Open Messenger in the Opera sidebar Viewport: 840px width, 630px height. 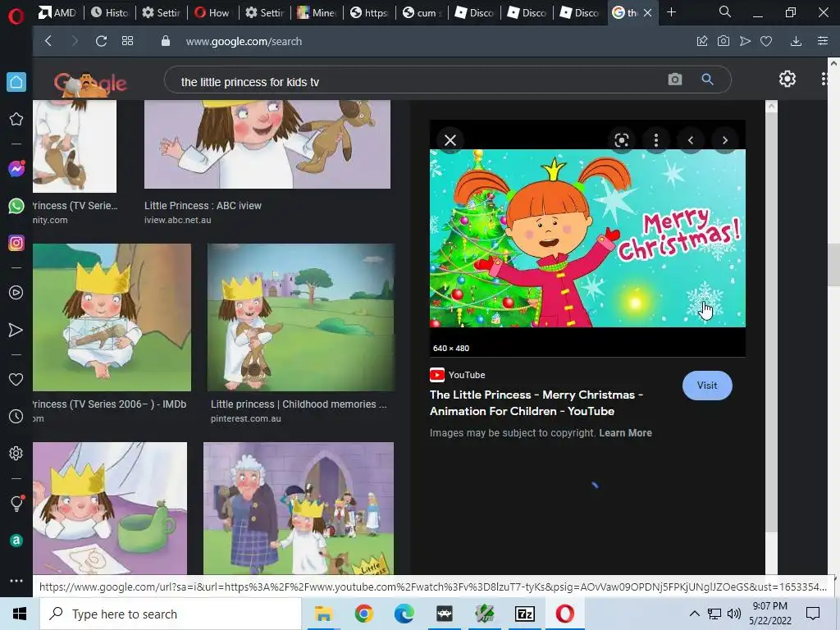16,169
